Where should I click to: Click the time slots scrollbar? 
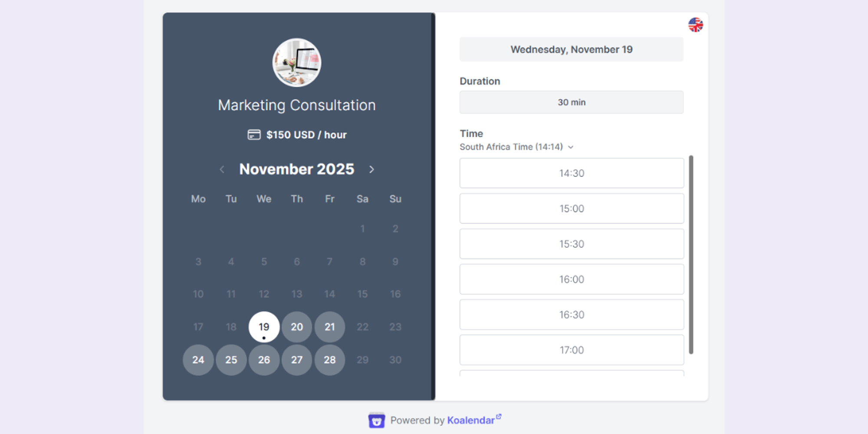tap(691, 256)
